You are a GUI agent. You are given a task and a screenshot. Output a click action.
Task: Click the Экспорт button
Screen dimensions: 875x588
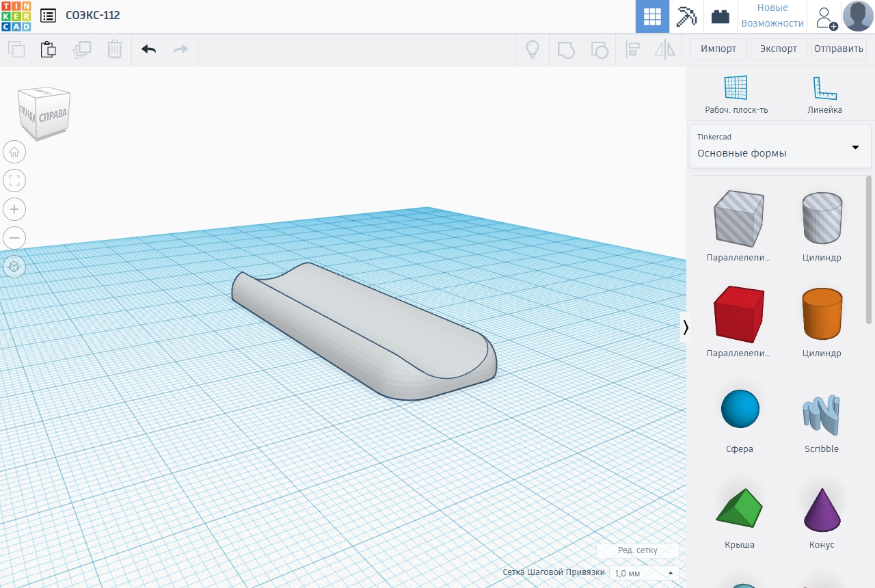tap(778, 49)
